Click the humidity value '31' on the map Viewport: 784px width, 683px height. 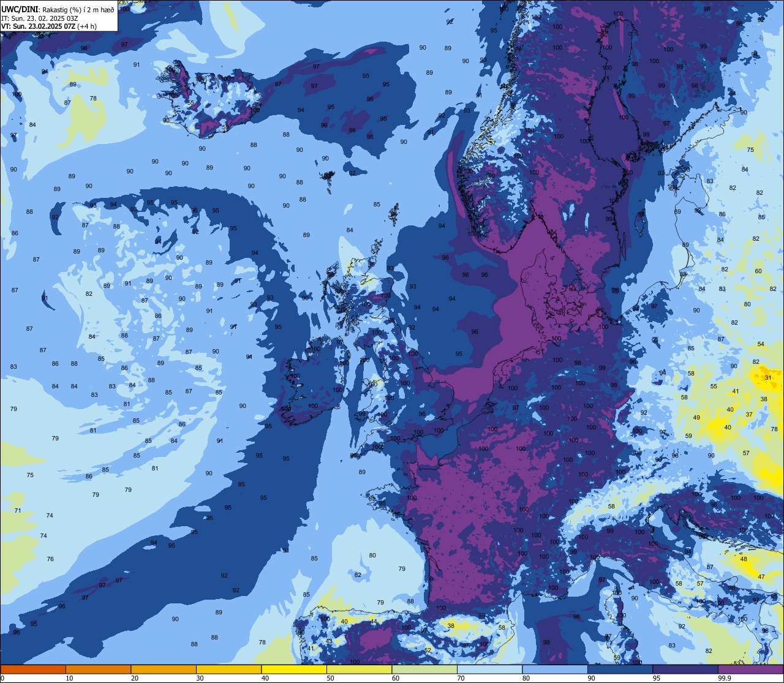(768, 378)
